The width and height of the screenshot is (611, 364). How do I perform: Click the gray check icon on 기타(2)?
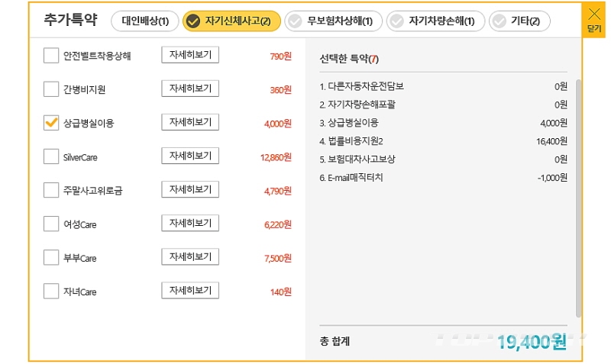pos(499,21)
